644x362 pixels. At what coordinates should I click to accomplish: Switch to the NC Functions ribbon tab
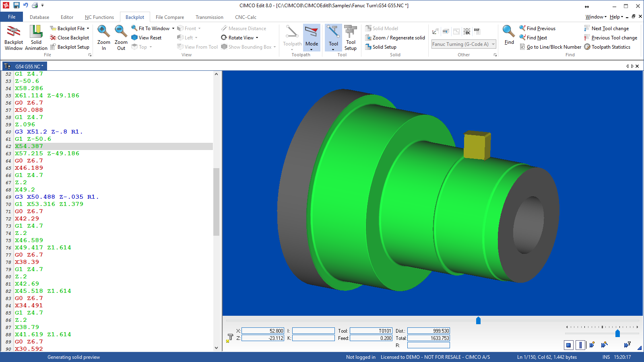click(x=99, y=17)
